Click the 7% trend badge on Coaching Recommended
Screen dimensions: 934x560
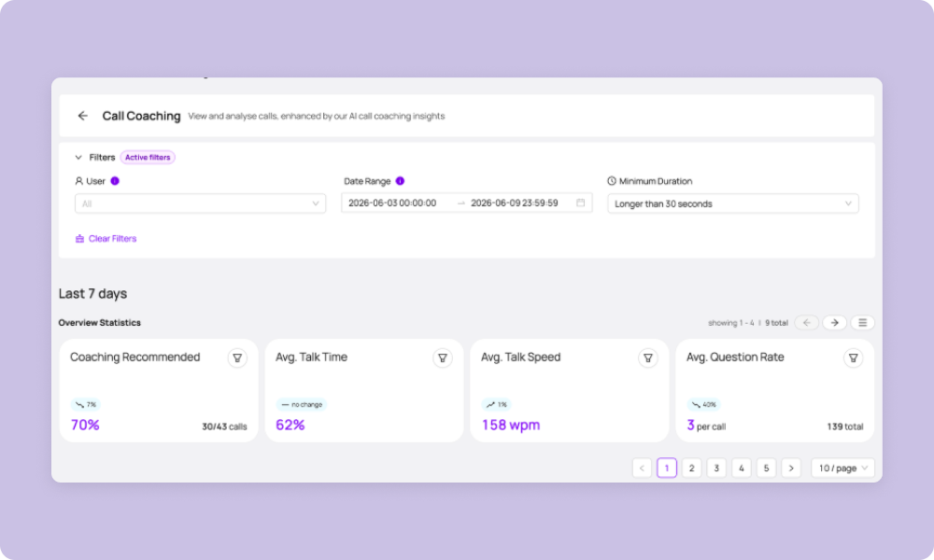point(85,405)
